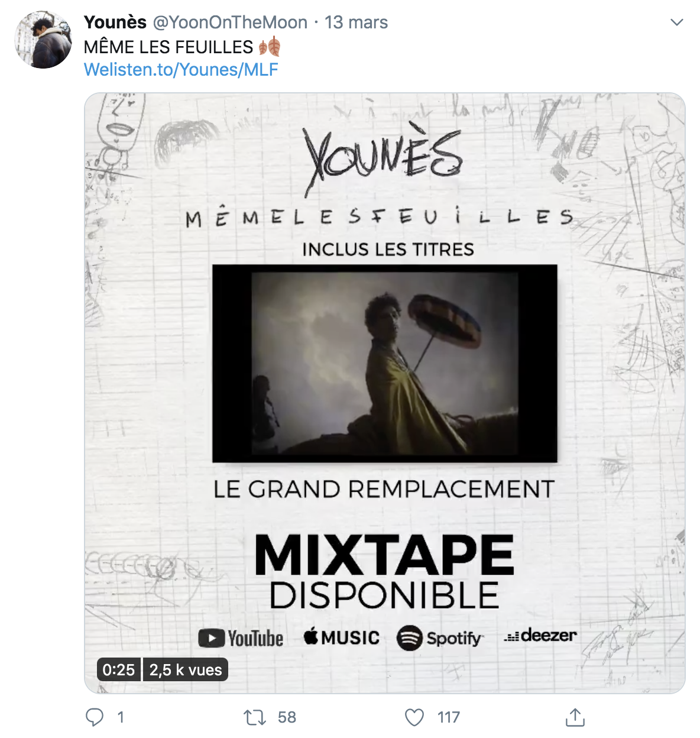This screenshot has width=700, height=738.
Task: Open the Younès display name profile
Action: click(x=115, y=22)
